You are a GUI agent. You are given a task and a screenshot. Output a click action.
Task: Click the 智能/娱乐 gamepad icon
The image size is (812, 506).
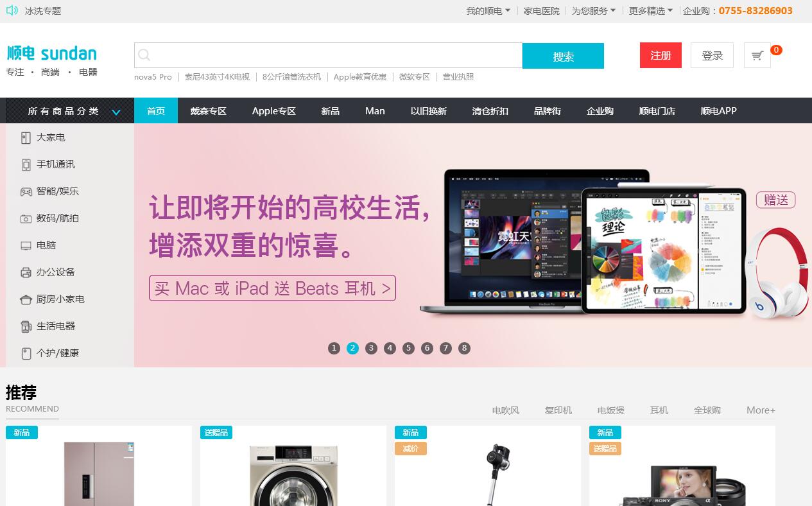(x=26, y=191)
